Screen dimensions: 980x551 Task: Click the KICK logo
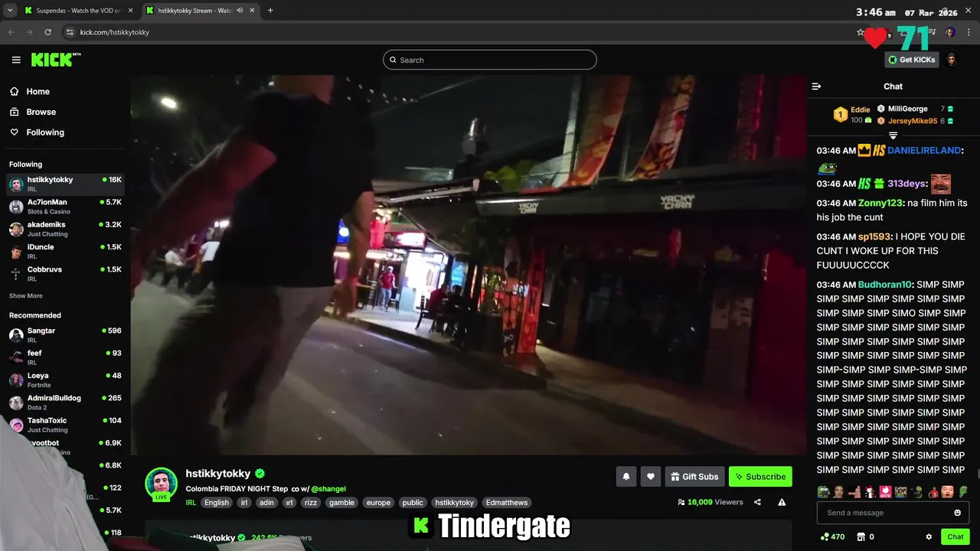(x=56, y=60)
